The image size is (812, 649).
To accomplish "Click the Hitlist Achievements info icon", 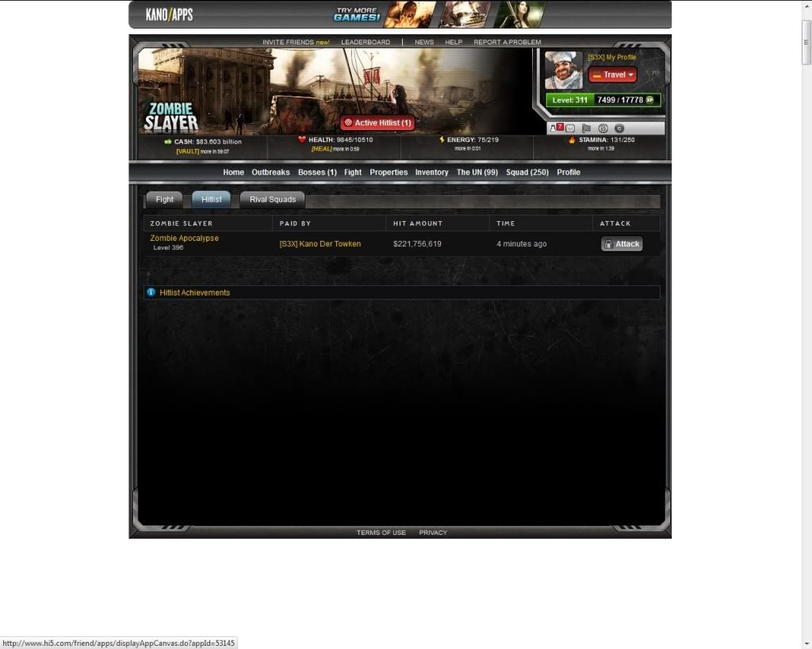I will (151, 292).
